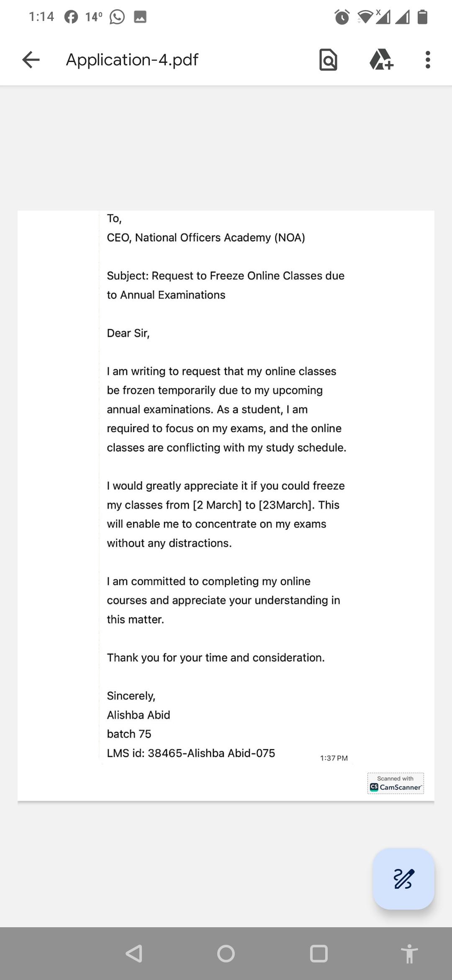Viewport: 452px width, 980px height.
Task: Tap the WhatsApp notification status icon
Action: [x=117, y=17]
